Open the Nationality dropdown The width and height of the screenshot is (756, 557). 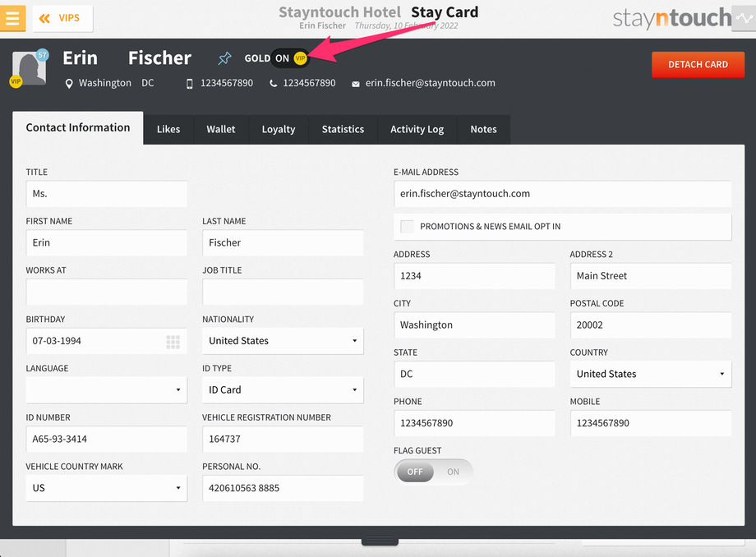click(283, 341)
